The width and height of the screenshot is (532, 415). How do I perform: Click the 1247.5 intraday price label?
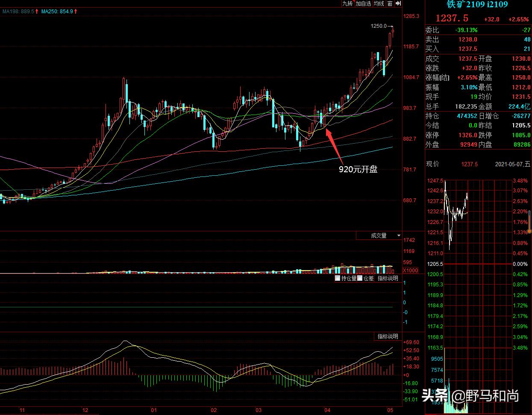point(435,180)
